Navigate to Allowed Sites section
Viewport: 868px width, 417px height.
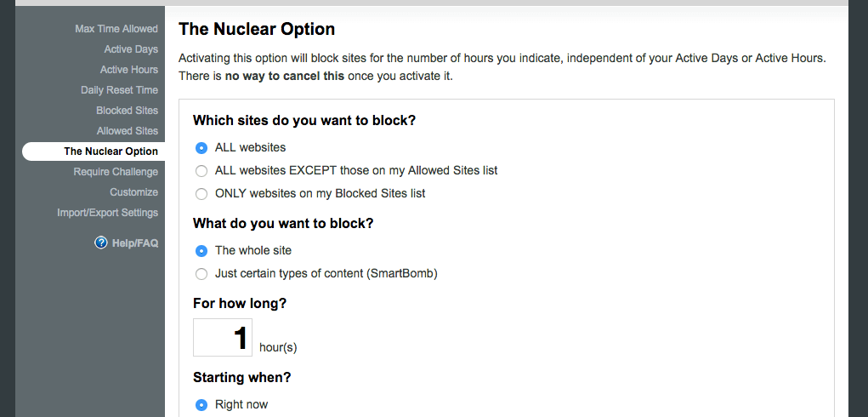point(127,131)
